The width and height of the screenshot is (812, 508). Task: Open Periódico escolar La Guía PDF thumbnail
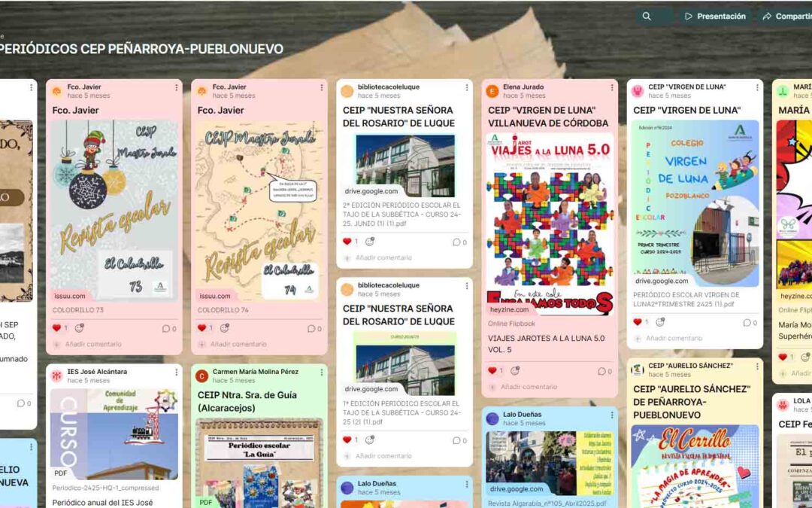pyautogui.click(x=259, y=463)
